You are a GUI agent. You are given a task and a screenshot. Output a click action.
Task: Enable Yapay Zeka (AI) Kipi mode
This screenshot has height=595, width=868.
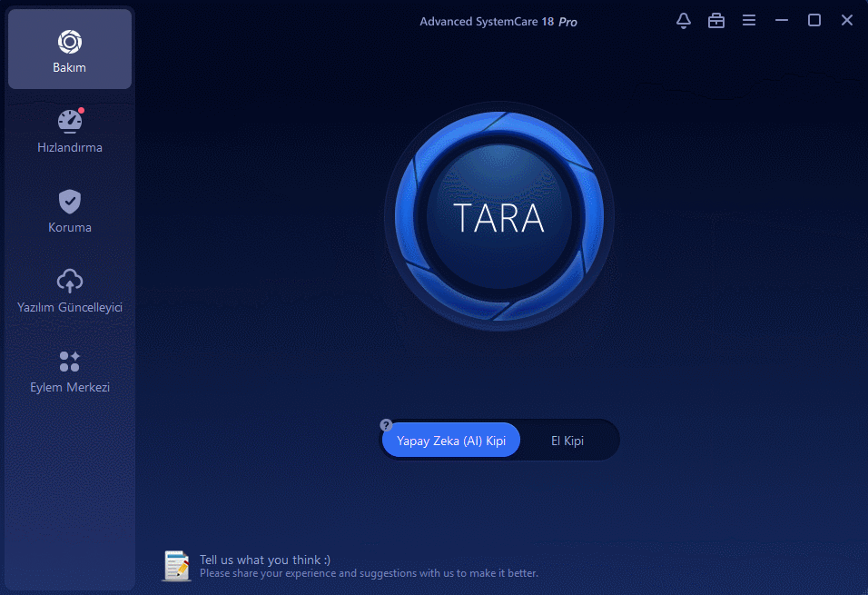point(451,441)
